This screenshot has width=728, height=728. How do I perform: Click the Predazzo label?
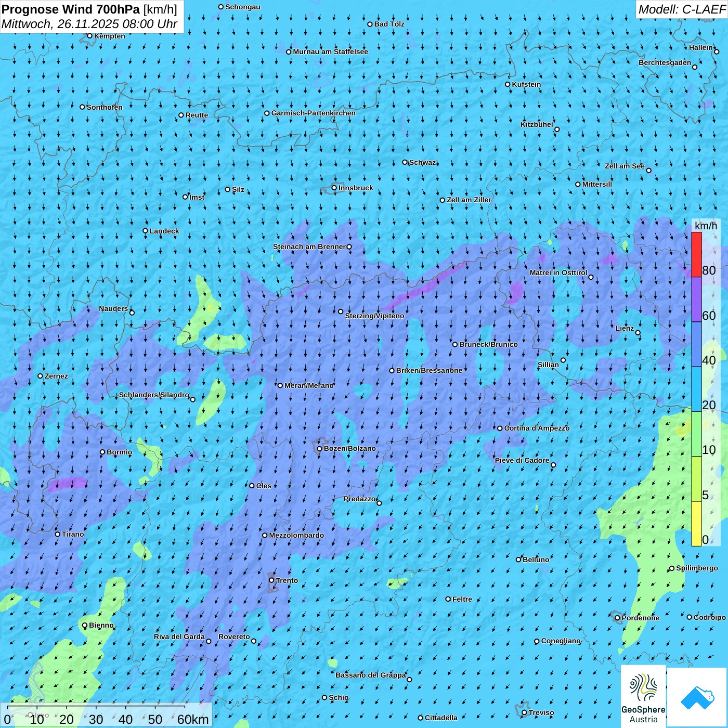click(x=359, y=499)
